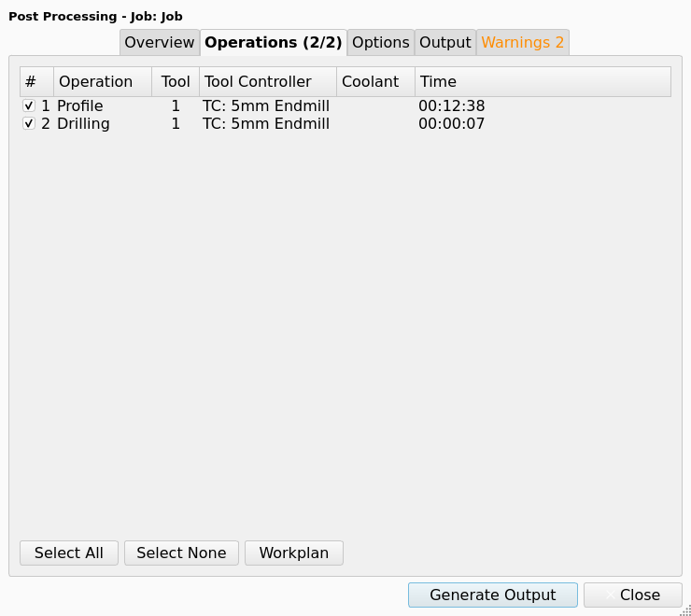Viewport: 691px width, 616px height.
Task: Open the Workplan button
Action: (294, 553)
